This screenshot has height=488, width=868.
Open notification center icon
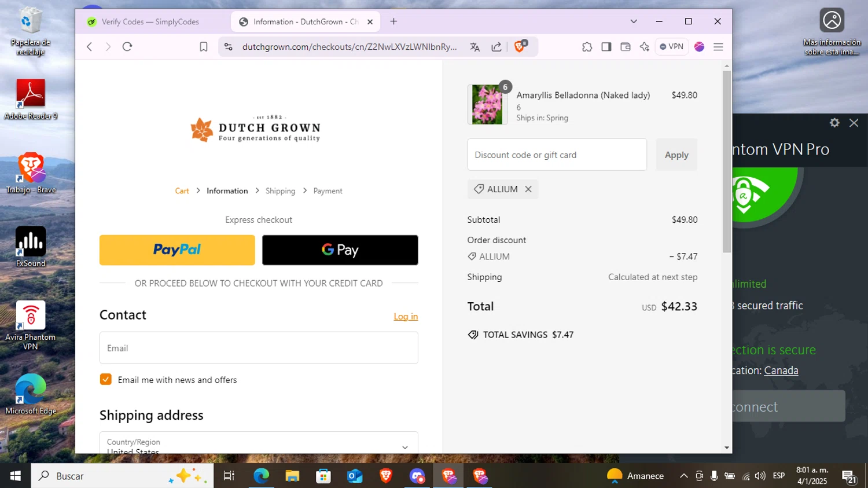tap(849, 476)
